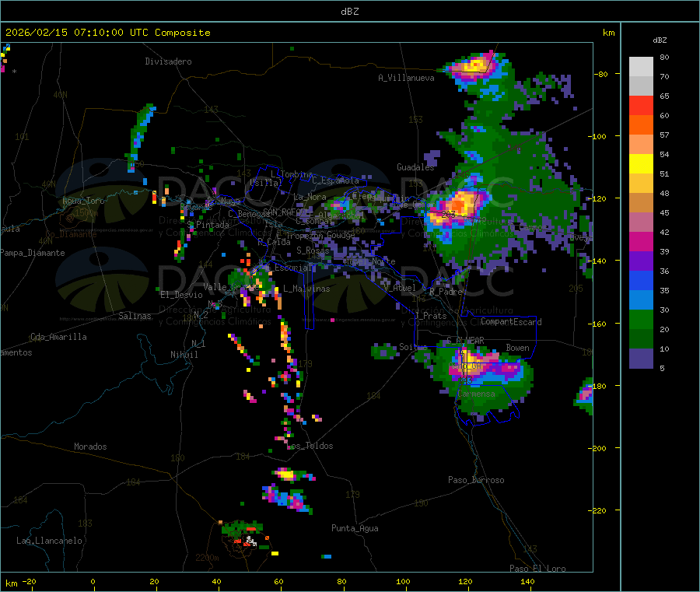The width and height of the screenshot is (700, 592).
Task: Click the "A_Villanueva" map label
Action: (x=406, y=78)
